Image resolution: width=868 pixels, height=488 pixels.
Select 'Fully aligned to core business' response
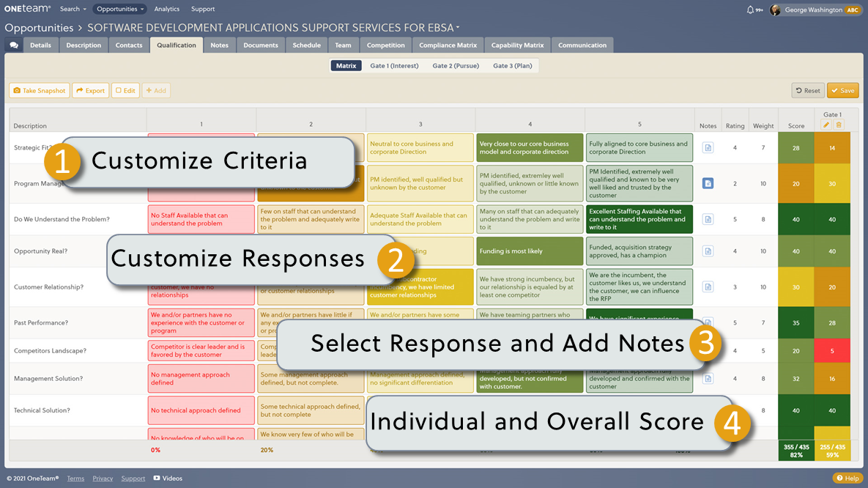tap(639, 148)
